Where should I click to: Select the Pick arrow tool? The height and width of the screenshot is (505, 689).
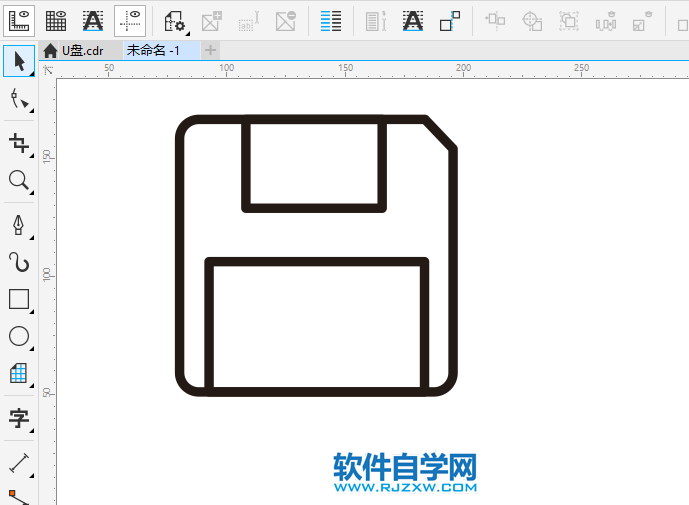19,61
